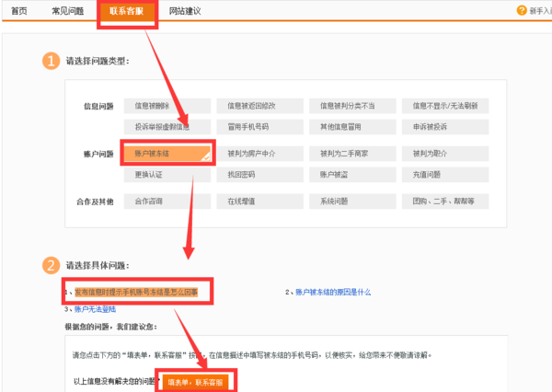Select the 联系客服 tab
The width and height of the screenshot is (552, 392).
[x=125, y=11]
